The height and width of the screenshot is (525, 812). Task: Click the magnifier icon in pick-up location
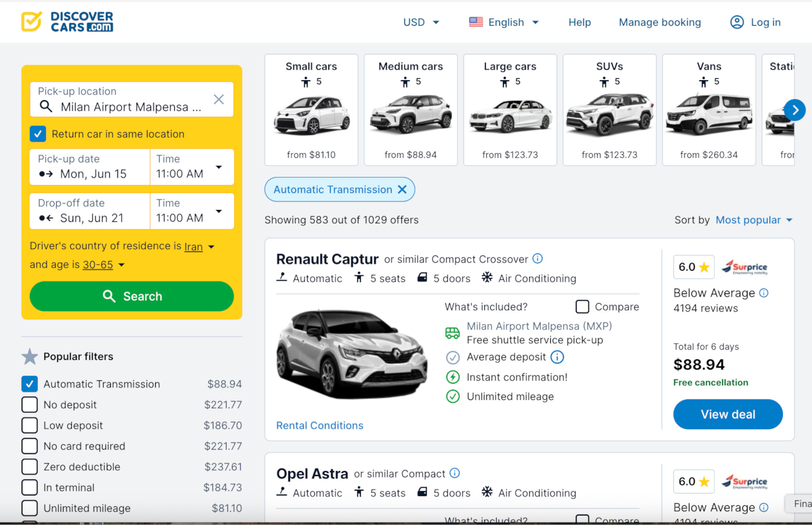point(46,106)
